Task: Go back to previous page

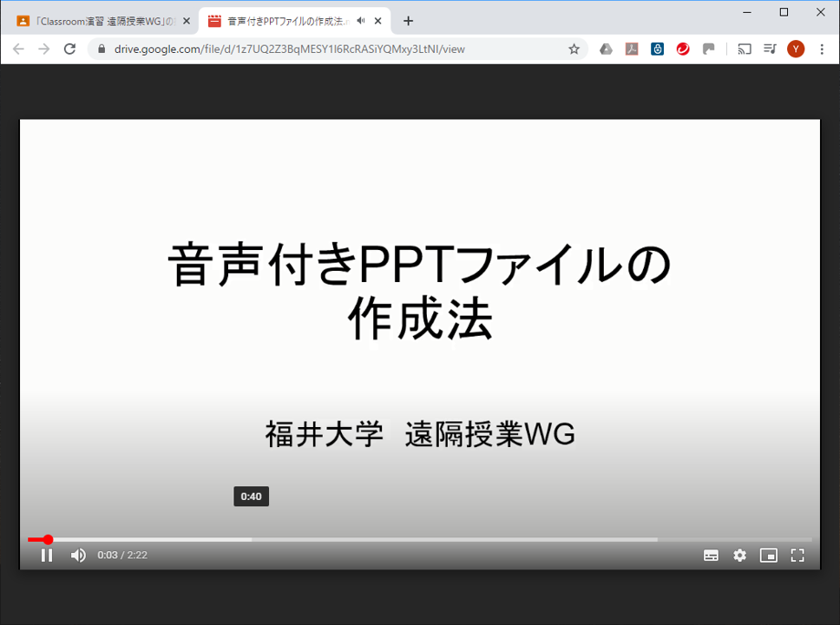Action: pos(18,49)
